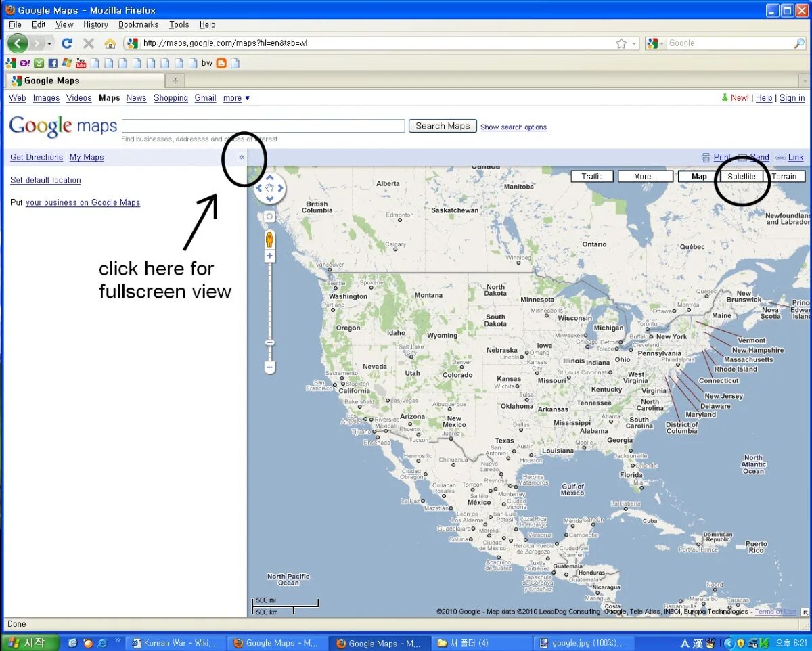Click the Firefox Forward arrow button
This screenshot has height=651, width=812.
[x=36, y=43]
